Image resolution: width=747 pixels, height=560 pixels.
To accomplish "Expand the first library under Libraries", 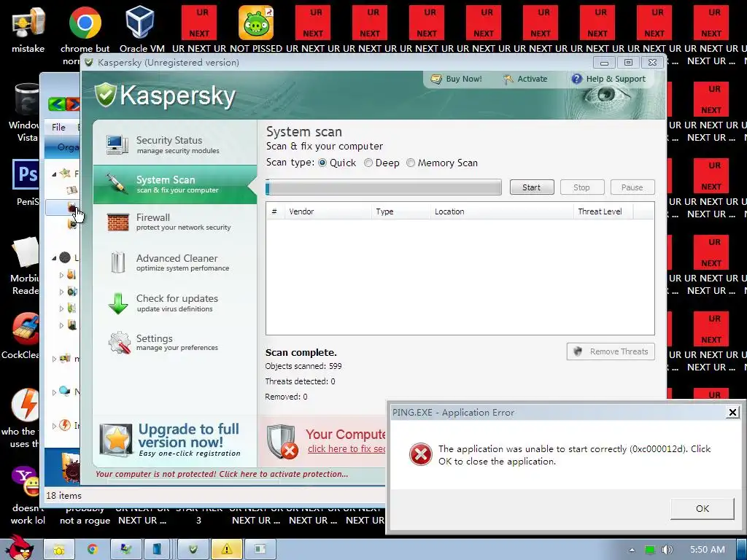I will pos(61,275).
